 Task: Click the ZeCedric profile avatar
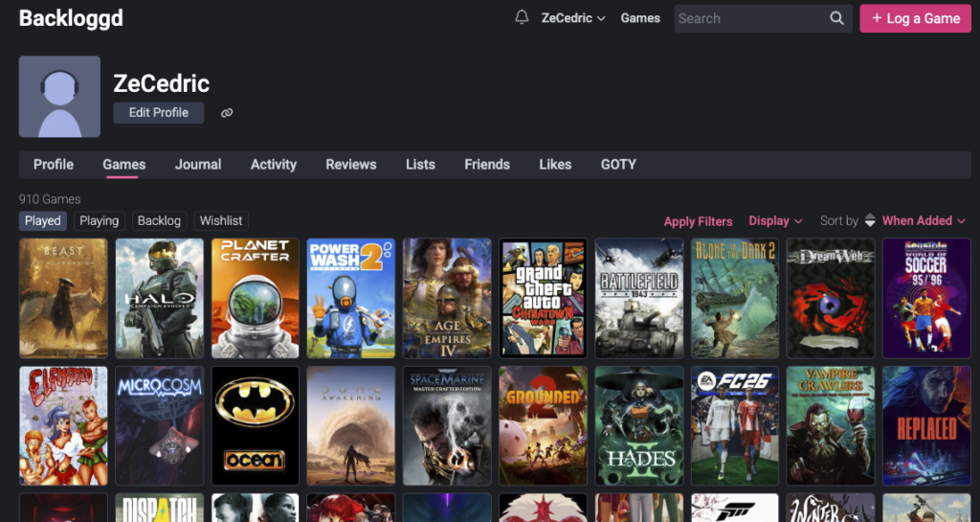[59, 97]
